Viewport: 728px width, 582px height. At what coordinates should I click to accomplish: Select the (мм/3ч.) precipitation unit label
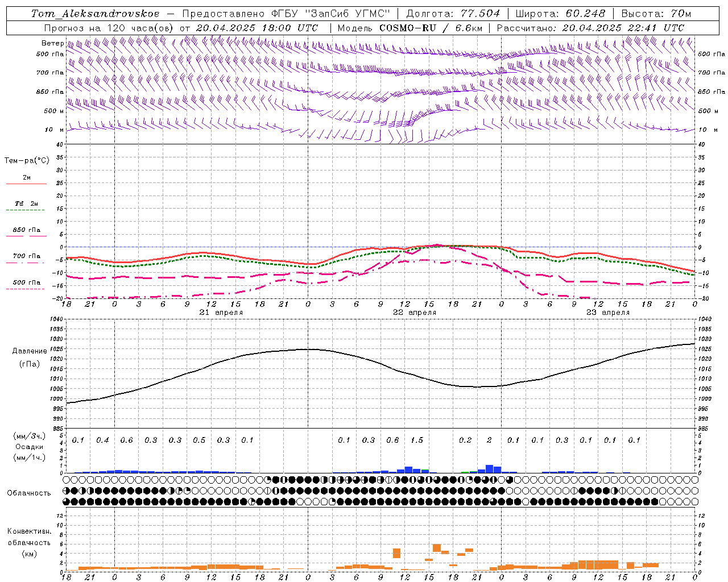tap(30, 436)
